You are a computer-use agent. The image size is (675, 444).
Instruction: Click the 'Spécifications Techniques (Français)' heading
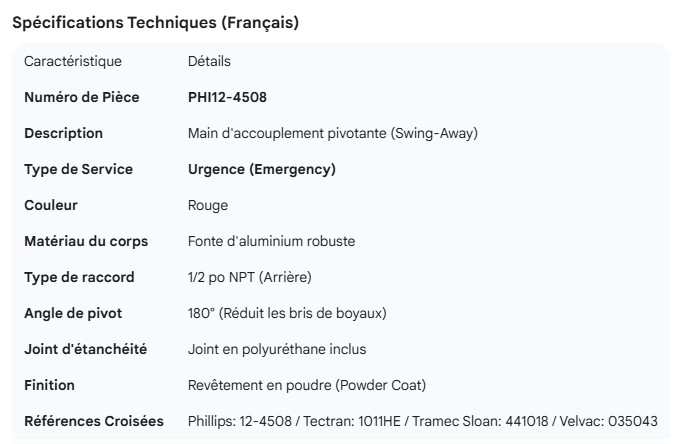click(155, 23)
